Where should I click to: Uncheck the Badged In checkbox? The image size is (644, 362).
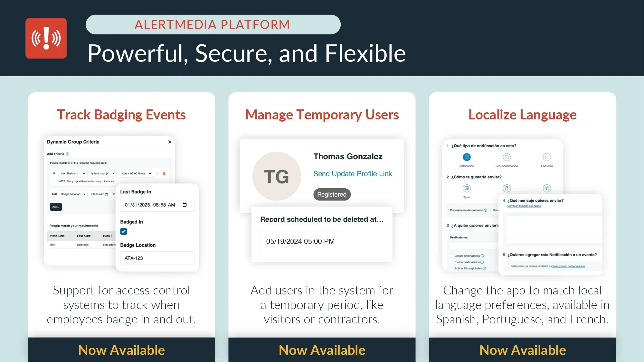[x=124, y=231]
